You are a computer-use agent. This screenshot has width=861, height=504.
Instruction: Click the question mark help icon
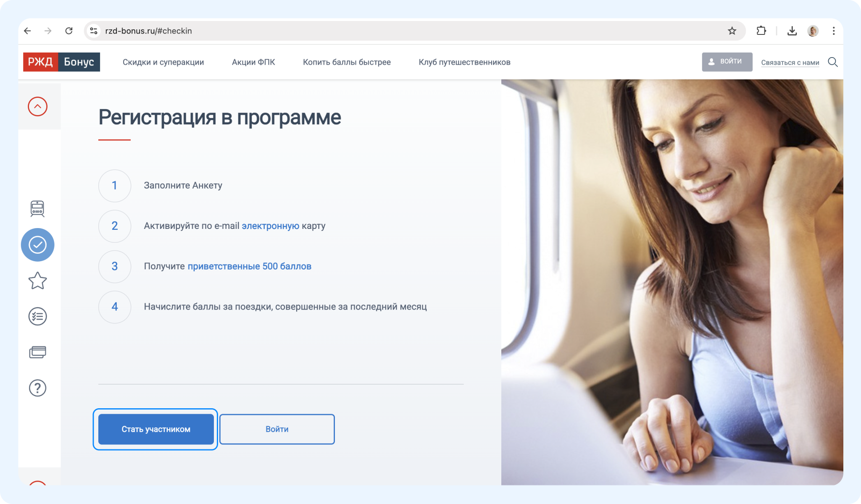37,388
